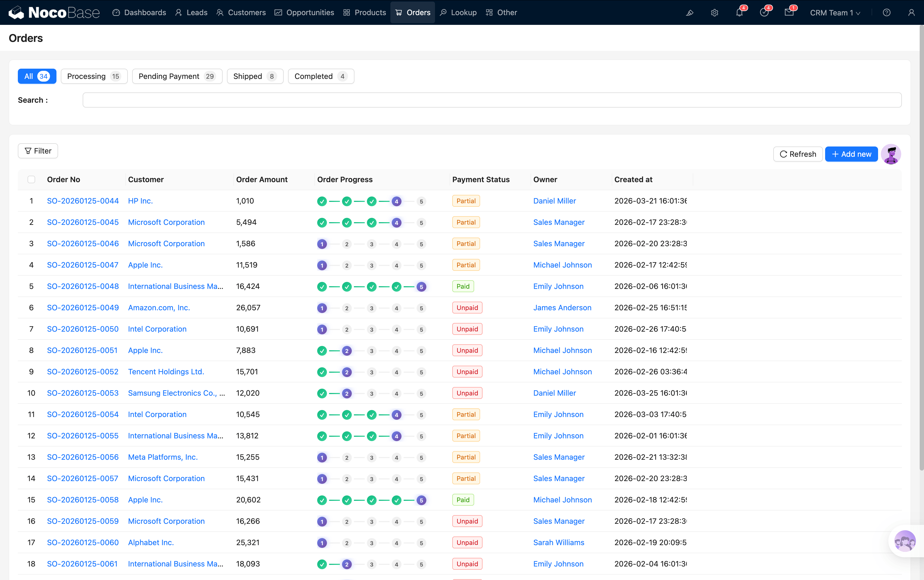Image resolution: width=924 pixels, height=580 pixels.
Task: Click the UI editor highlighter icon
Action: coord(689,13)
